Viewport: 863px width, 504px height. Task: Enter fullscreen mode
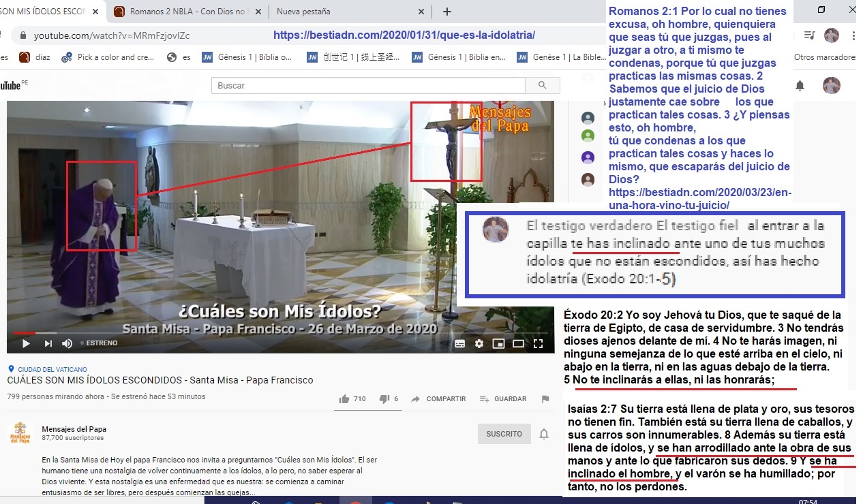pos(538,343)
